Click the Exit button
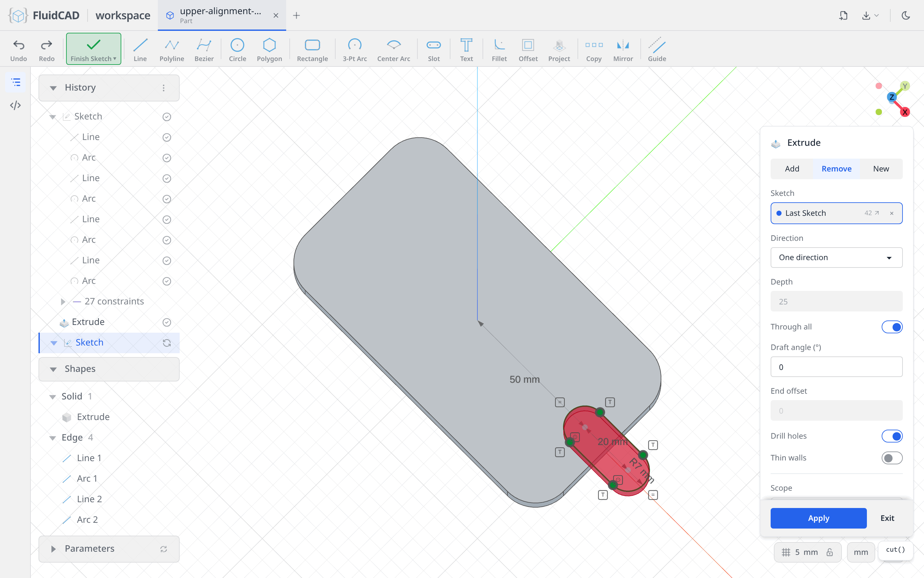Screen dimensions: 924x578 887,518
